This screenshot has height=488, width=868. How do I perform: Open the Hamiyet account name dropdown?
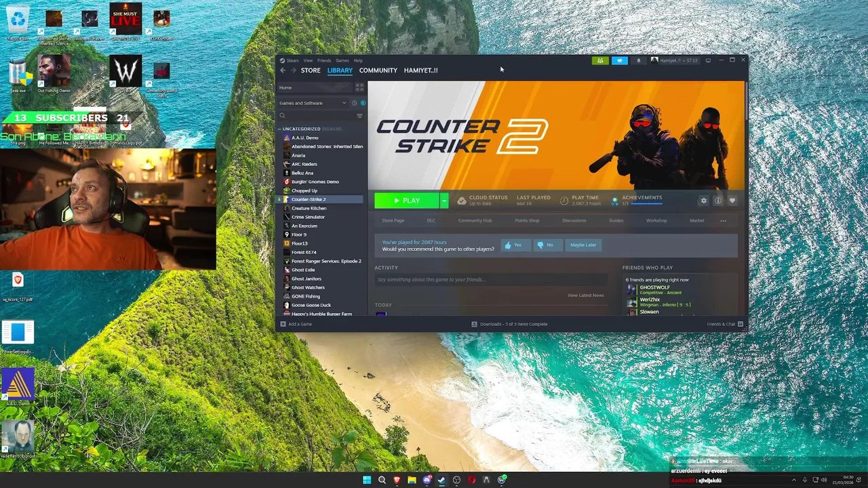click(x=674, y=60)
